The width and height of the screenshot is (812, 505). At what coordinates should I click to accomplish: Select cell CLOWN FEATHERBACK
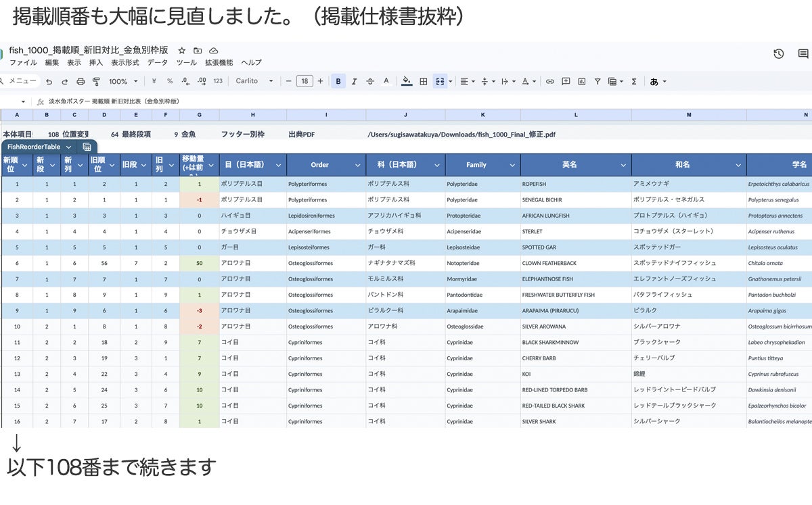(x=575, y=263)
